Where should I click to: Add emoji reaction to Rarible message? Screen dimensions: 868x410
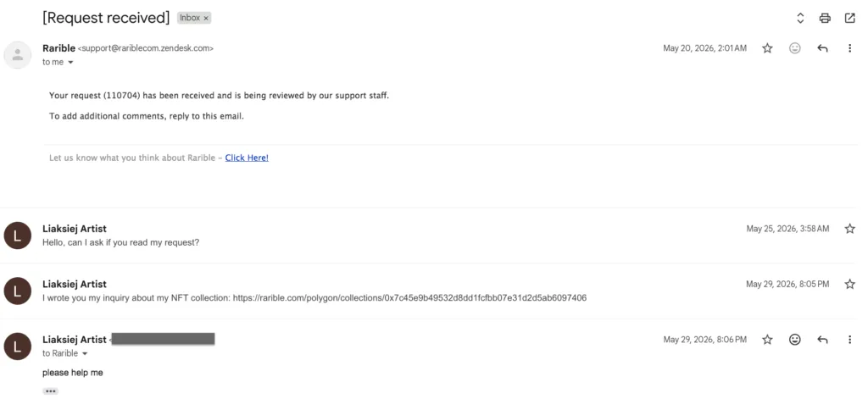point(795,48)
